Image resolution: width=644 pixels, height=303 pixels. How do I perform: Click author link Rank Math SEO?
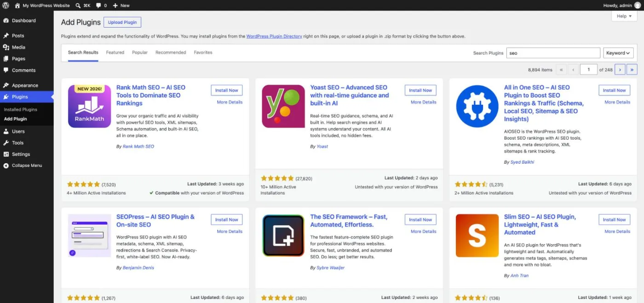[138, 146]
